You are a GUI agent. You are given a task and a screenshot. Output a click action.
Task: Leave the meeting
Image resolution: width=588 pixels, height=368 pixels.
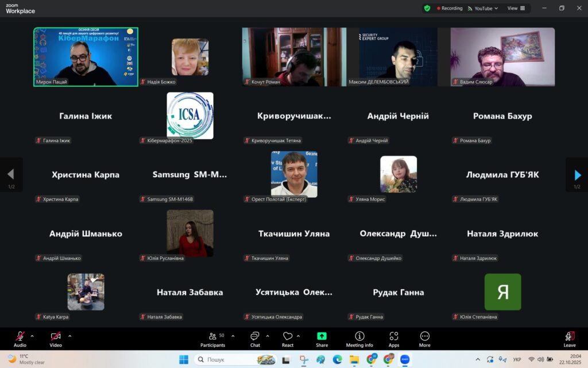[569, 339]
